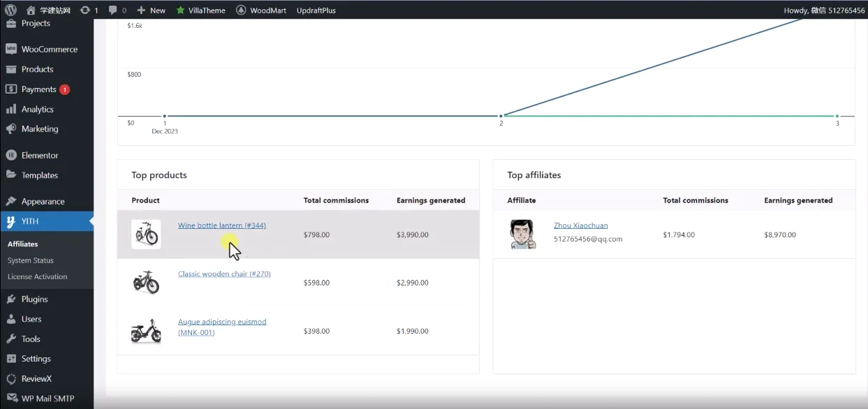Open the Payments menu item
This screenshot has height=409, width=868.
coord(38,89)
